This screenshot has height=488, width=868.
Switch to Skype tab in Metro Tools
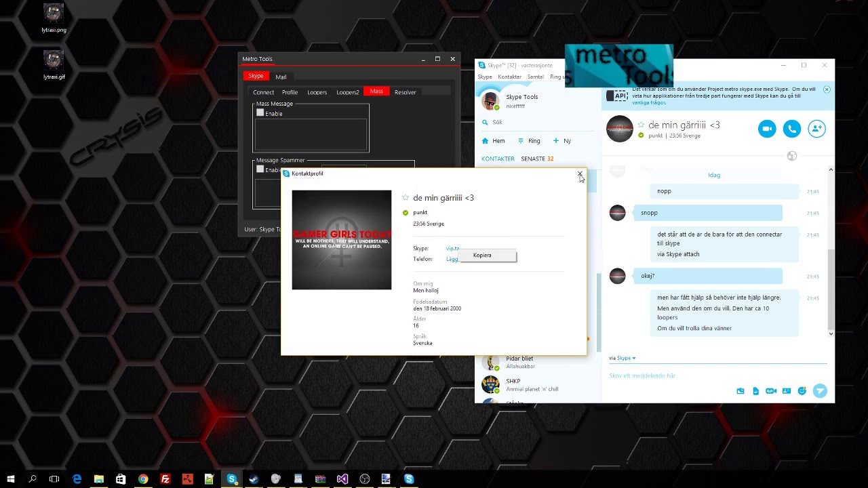(x=256, y=76)
